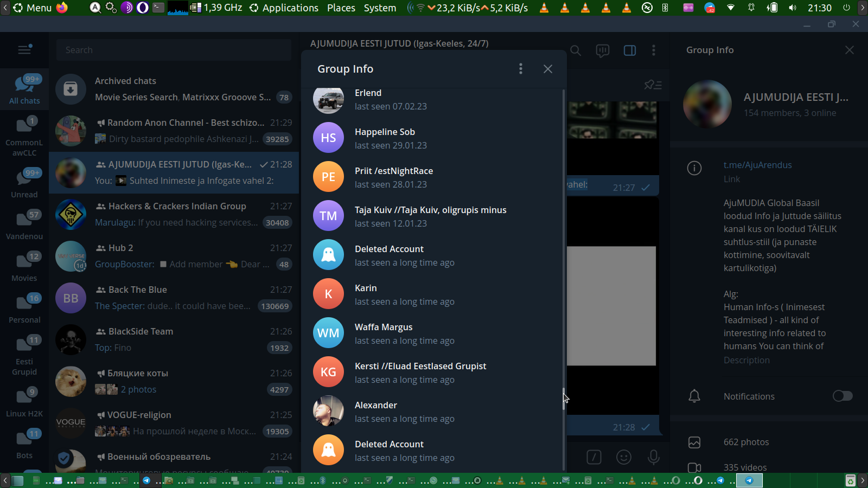The width and height of the screenshot is (868, 488).
Task: Open the volume control in the tray
Action: 793,8
